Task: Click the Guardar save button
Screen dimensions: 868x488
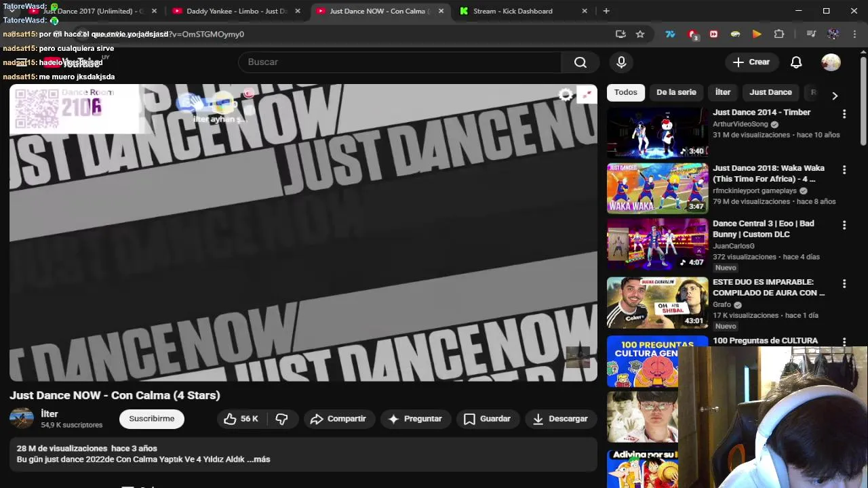Action: (487, 419)
